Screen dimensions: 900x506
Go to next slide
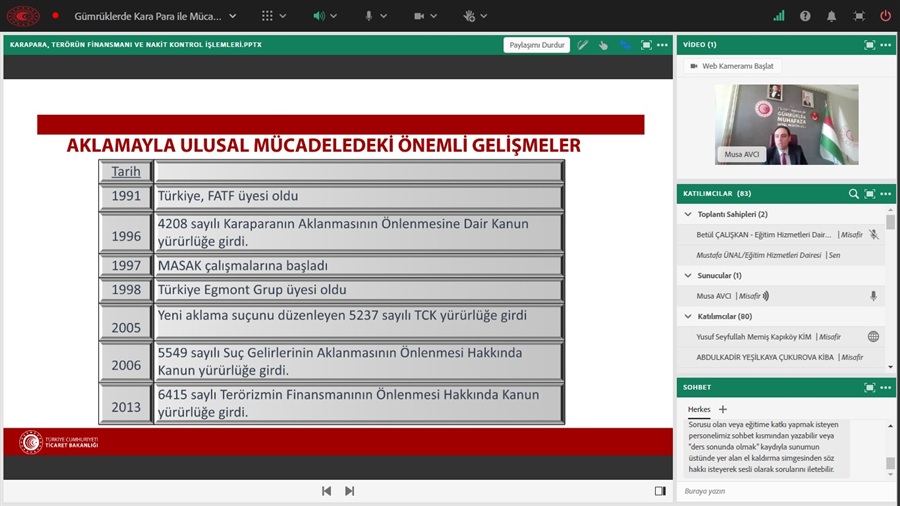pos(349,491)
